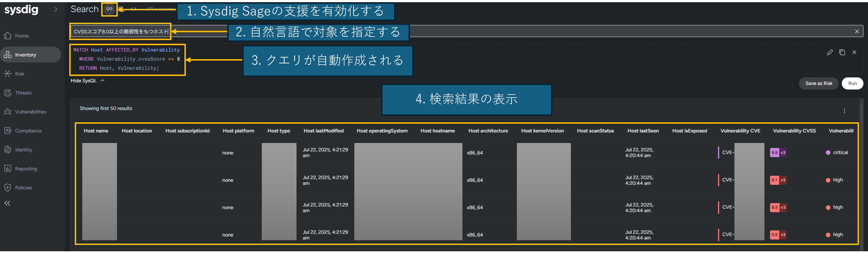Viewport: 868px width, 257px height.
Task: Open the results overflow menu
Action: click(845, 110)
